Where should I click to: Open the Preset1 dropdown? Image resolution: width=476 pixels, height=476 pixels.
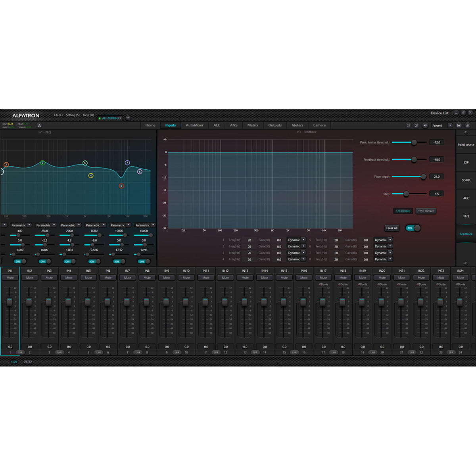pos(450,125)
